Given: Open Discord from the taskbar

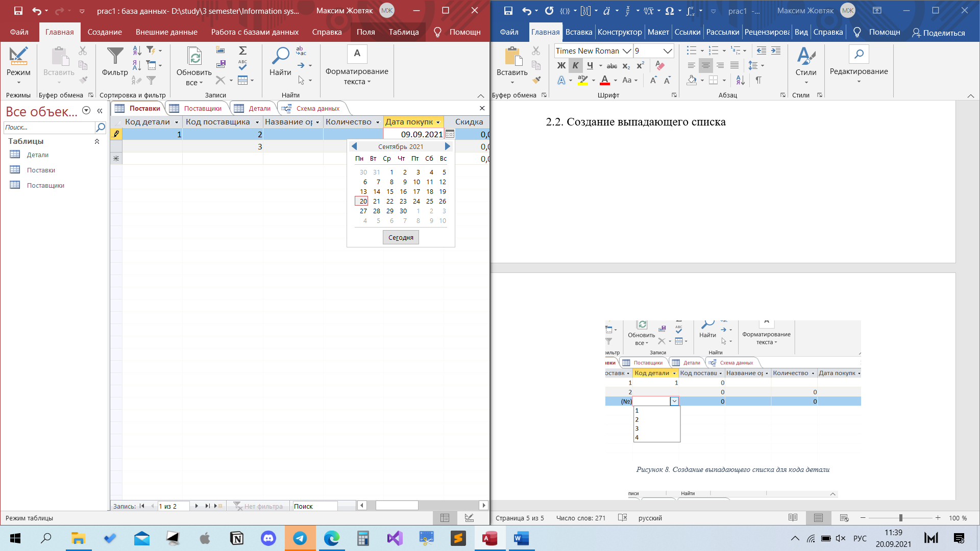Looking at the screenshot, I should tap(268, 538).
